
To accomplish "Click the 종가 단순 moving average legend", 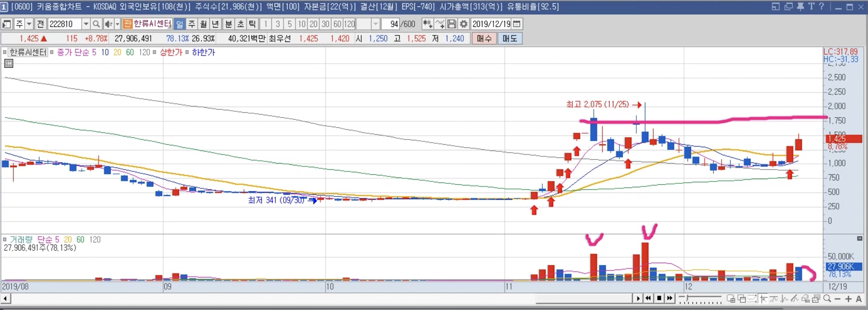I will coord(73,52).
